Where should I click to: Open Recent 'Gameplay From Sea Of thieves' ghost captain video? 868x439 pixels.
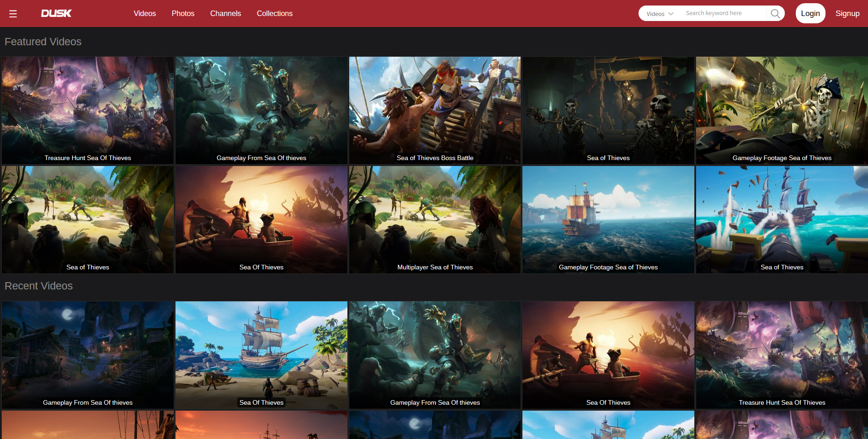click(435, 355)
